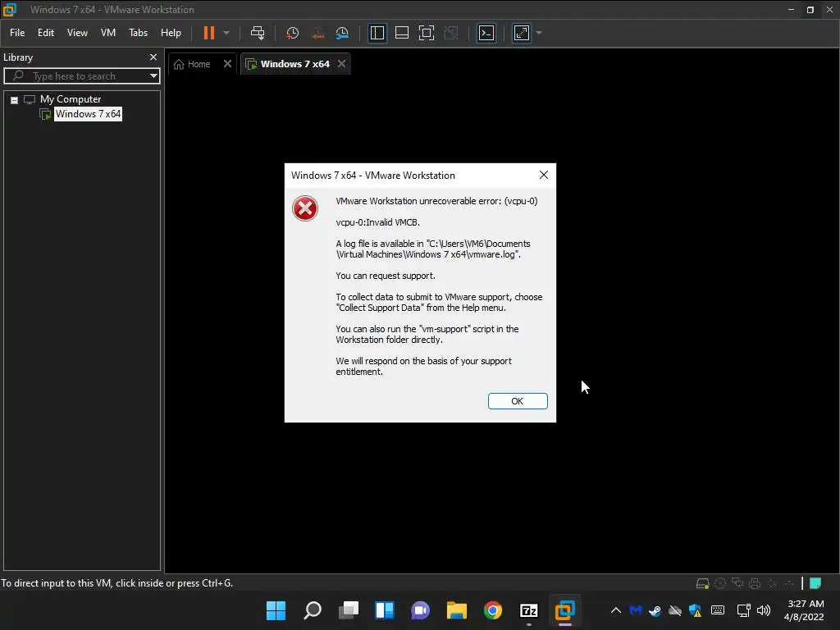Open the Windows Start button
This screenshot has height=630, width=840.
(x=276, y=610)
